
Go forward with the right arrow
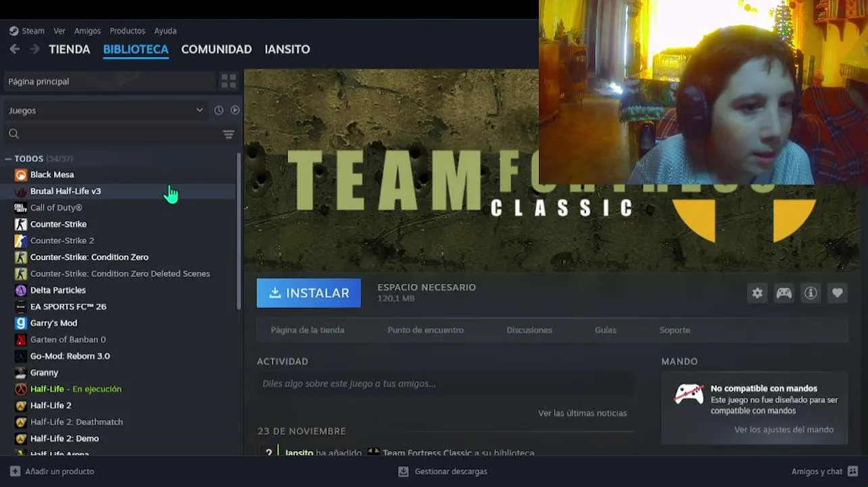[x=34, y=49]
